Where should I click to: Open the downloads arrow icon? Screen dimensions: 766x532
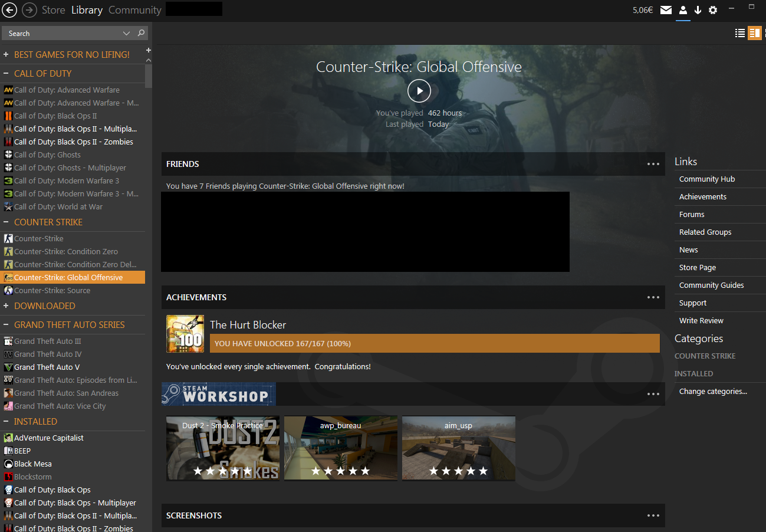click(x=698, y=10)
